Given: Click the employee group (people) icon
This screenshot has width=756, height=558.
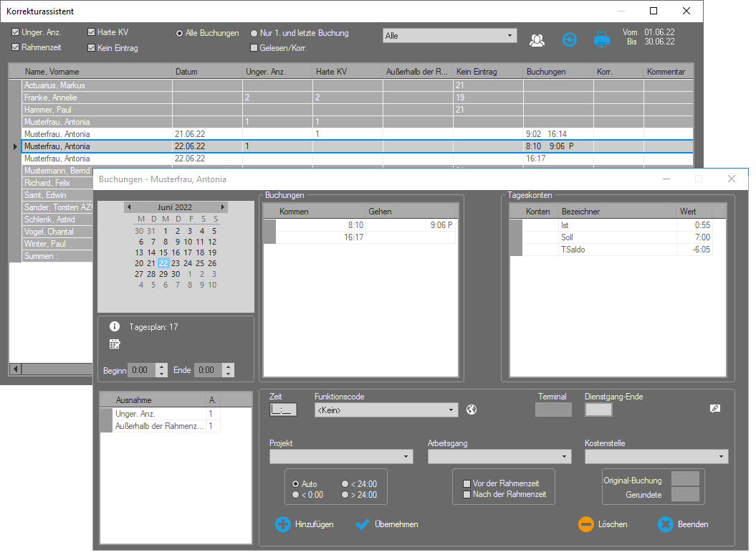Looking at the screenshot, I should [537, 40].
